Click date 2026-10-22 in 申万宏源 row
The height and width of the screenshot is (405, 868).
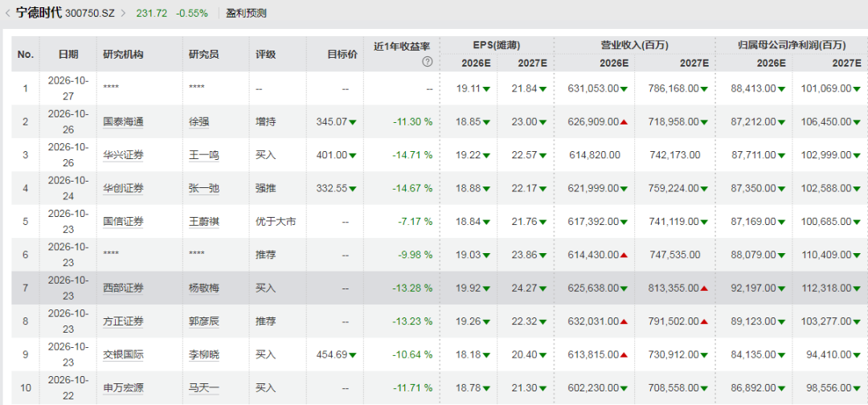point(68,387)
